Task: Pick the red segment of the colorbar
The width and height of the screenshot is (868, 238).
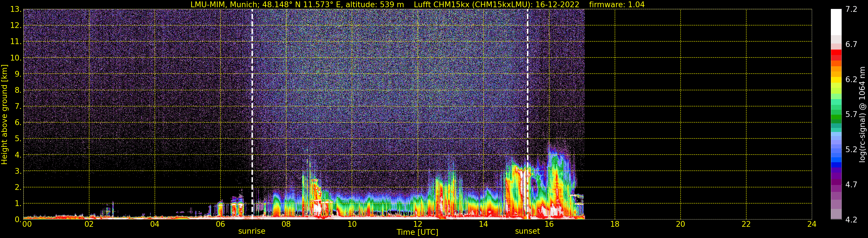Action: pyautogui.click(x=836, y=52)
